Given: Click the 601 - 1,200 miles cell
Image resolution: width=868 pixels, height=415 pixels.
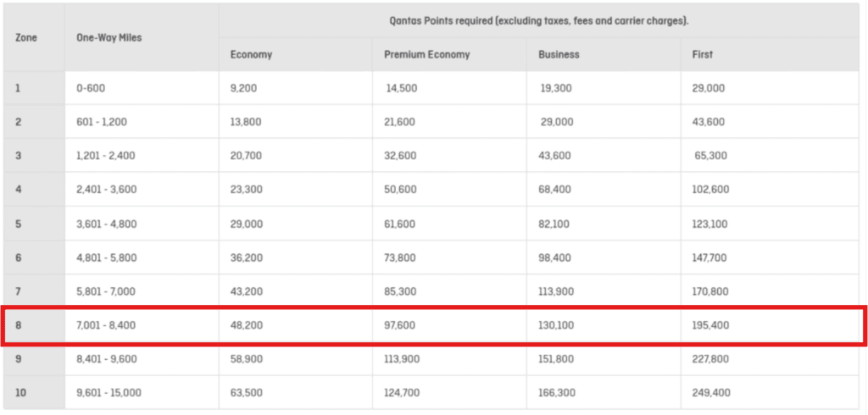Looking at the screenshot, I should point(142,122).
